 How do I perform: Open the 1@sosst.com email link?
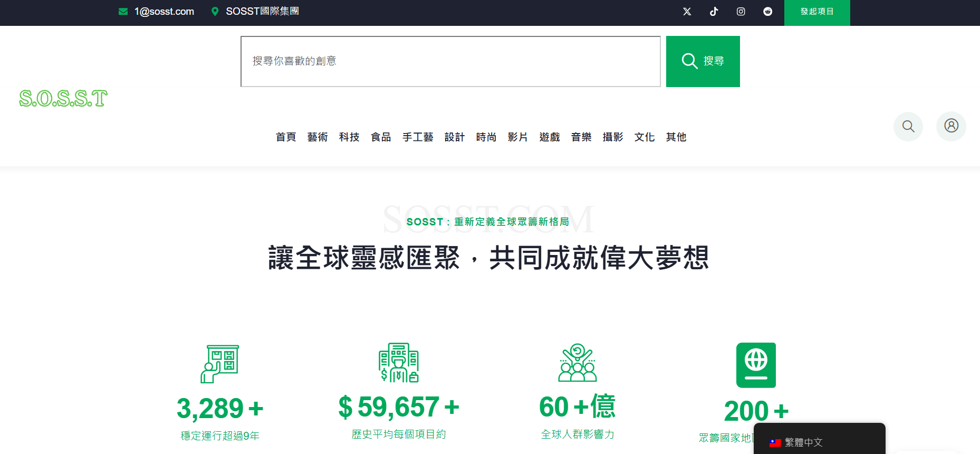coord(164,12)
